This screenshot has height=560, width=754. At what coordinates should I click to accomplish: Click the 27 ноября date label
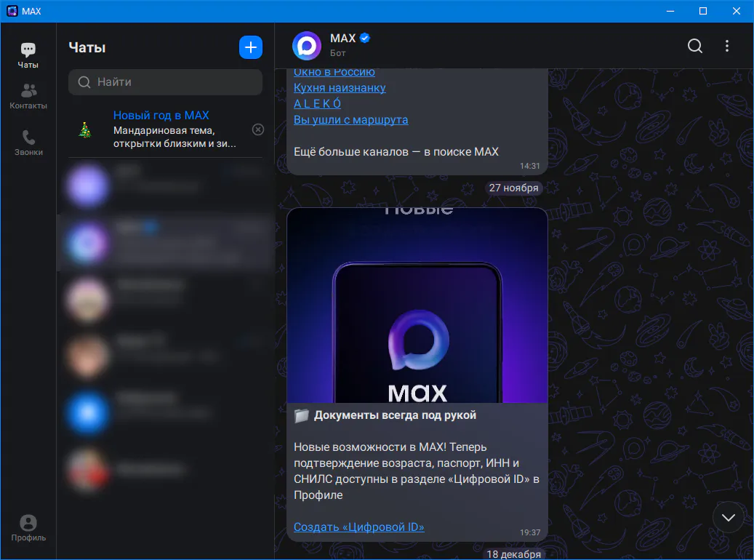click(x=513, y=188)
